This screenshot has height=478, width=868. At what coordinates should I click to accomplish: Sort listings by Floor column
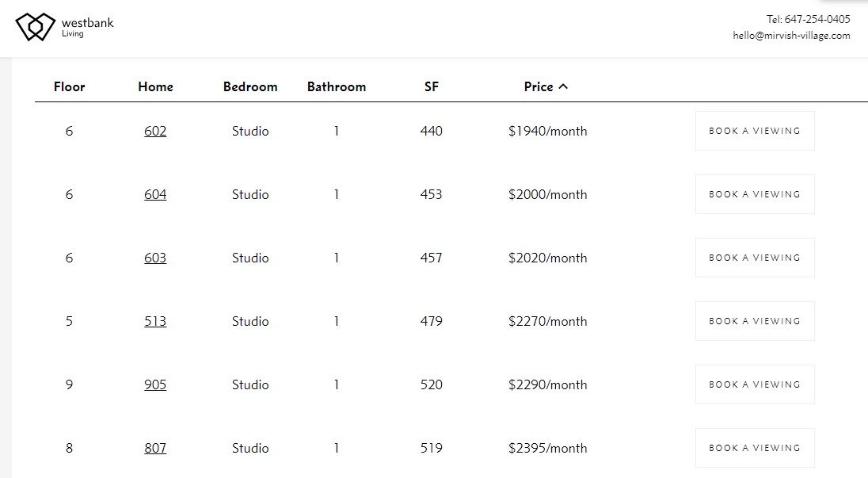(69, 86)
